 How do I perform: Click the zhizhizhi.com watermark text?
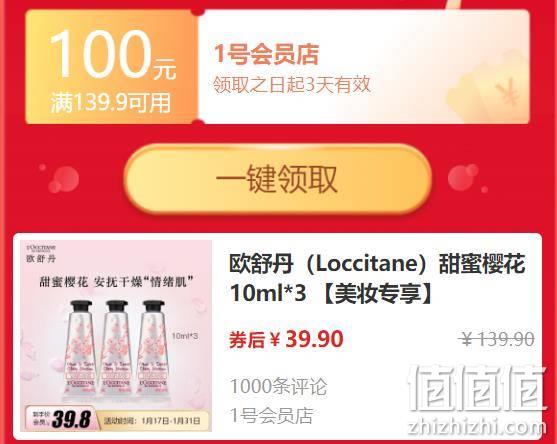pyautogui.click(x=477, y=426)
